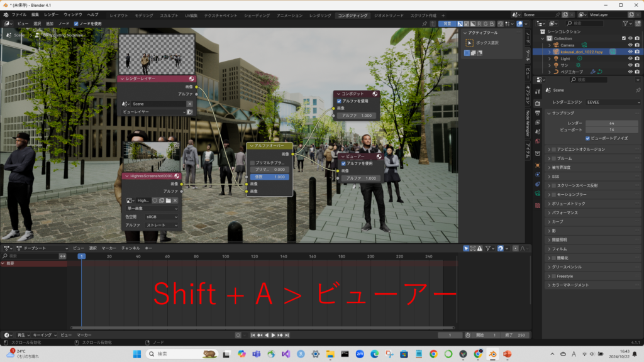Screen dimensions: 644x362
Task: Open the render properties tab icon
Action: [538, 103]
